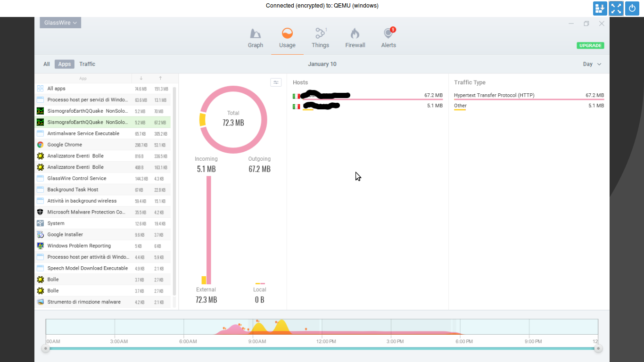Click the All apps grid icon
Viewport: 644px width, 362px height.
click(41, 89)
